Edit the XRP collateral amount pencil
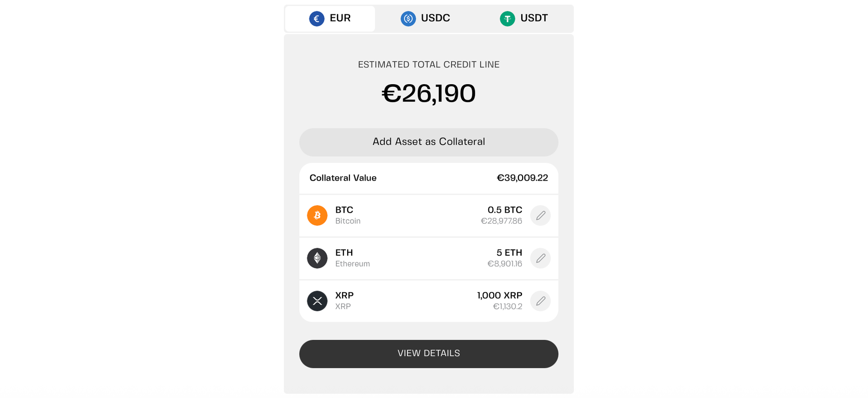The width and height of the screenshot is (868, 398). pos(540,301)
